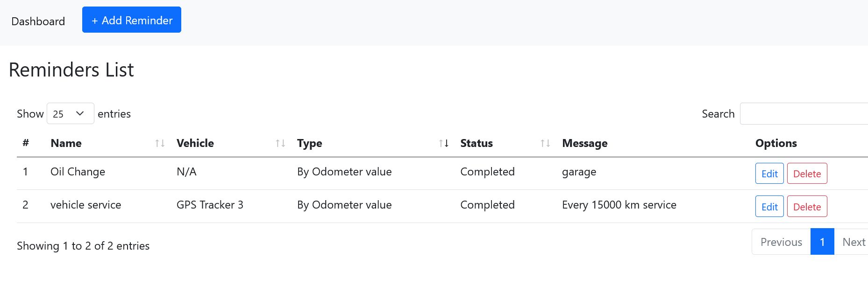
Task: Click the Reminders List heading
Action: coord(71,70)
